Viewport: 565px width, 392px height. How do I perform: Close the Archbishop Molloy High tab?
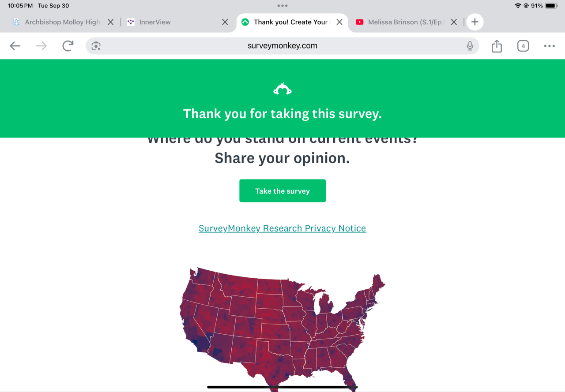(x=111, y=22)
